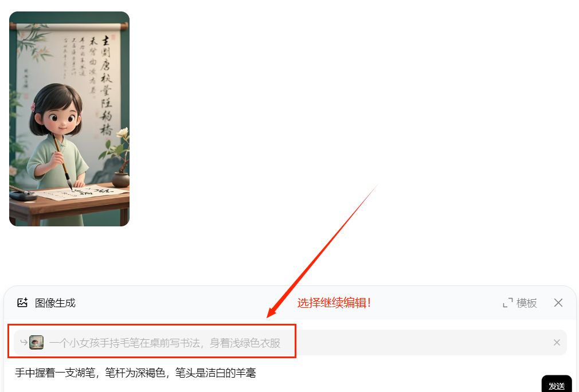The width and height of the screenshot is (579, 392).
Task: Click the 身着浅绿色衣服 part of the quoted text
Action: pos(245,343)
